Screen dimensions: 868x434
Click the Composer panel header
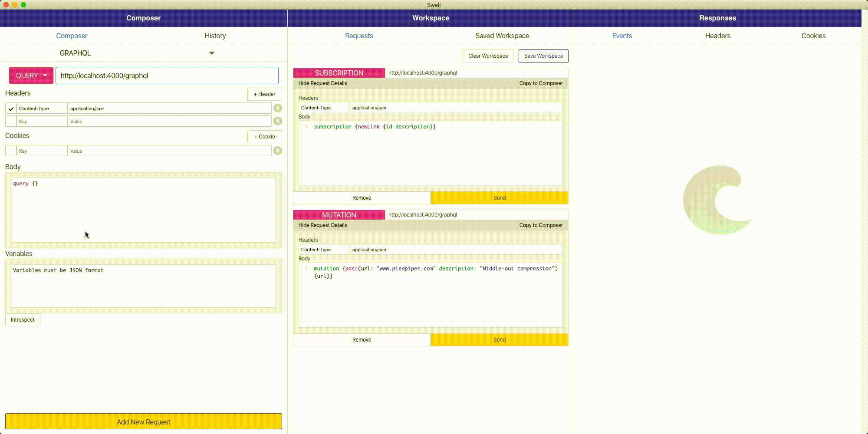144,18
